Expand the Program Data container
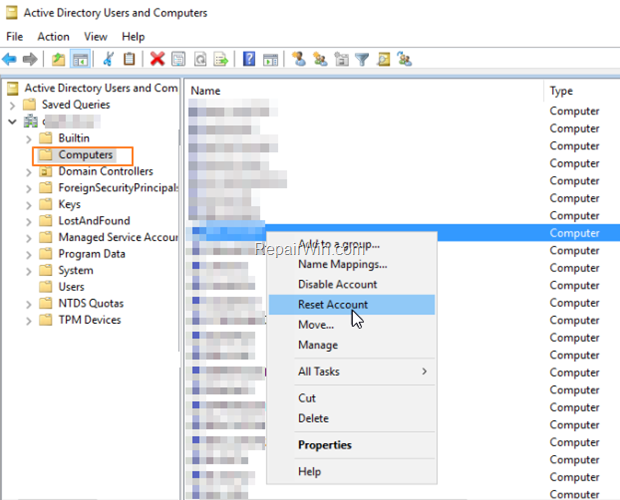 28,255
